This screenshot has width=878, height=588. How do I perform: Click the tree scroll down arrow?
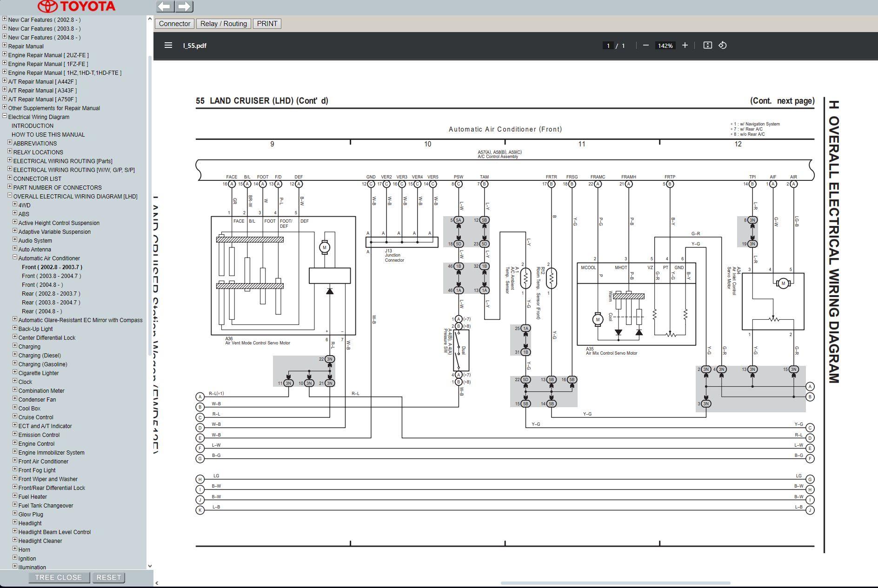tap(150, 566)
